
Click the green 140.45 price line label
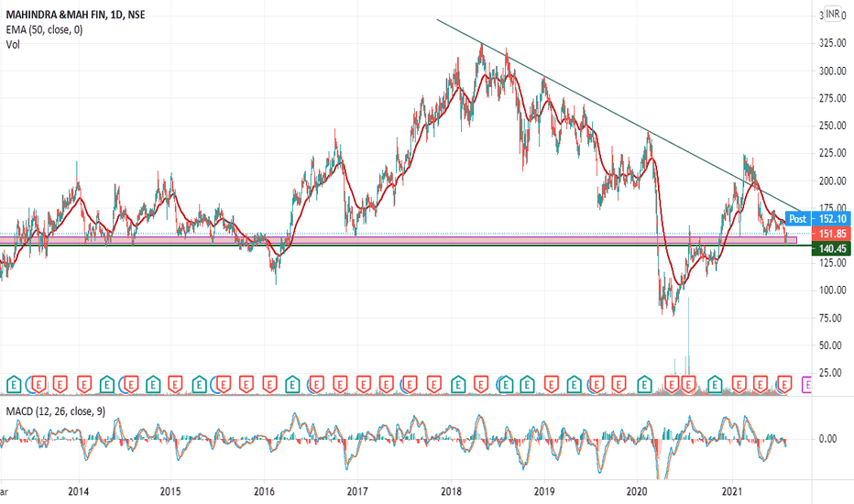click(x=831, y=248)
